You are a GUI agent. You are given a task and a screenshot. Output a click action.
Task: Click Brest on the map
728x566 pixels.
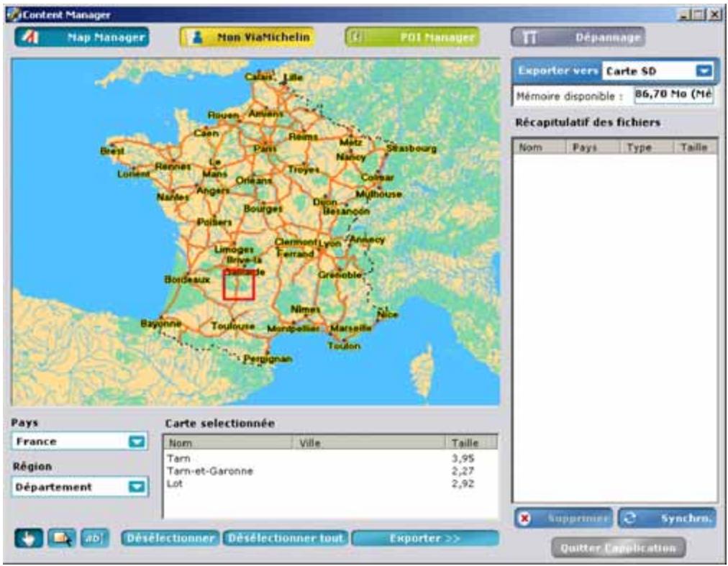pyautogui.click(x=112, y=151)
